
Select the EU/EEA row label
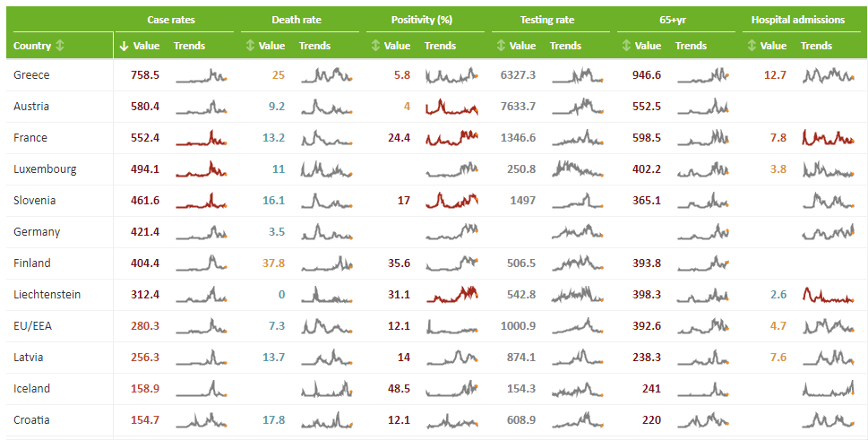pos(33,326)
